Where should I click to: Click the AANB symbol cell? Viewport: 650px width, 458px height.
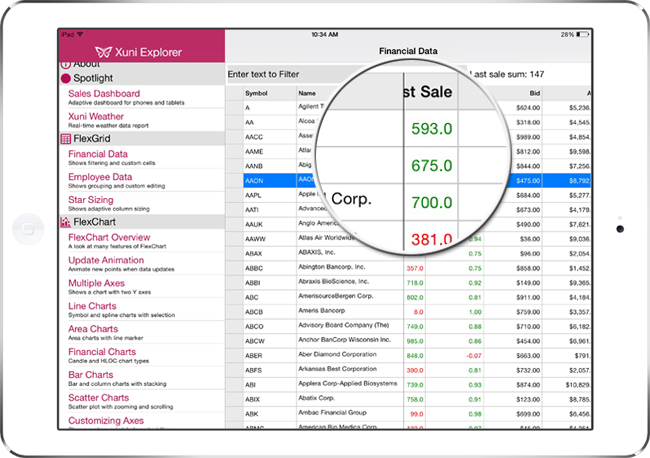click(x=270, y=166)
